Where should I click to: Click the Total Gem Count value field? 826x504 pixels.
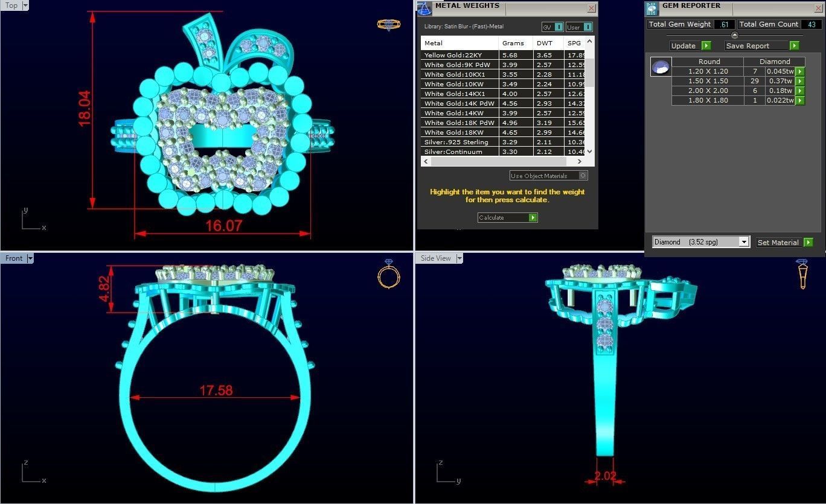[x=812, y=25]
